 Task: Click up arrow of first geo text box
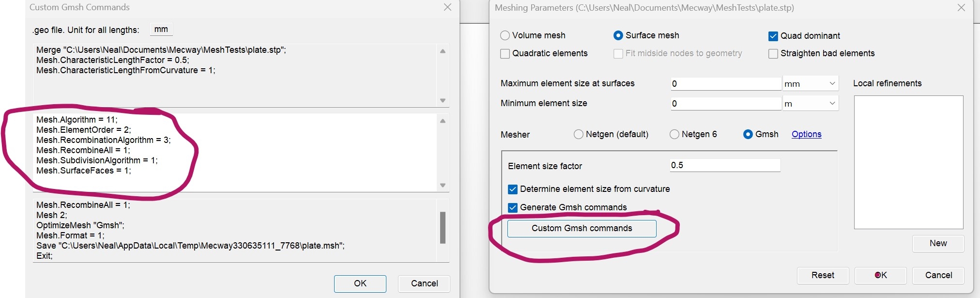point(443,51)
